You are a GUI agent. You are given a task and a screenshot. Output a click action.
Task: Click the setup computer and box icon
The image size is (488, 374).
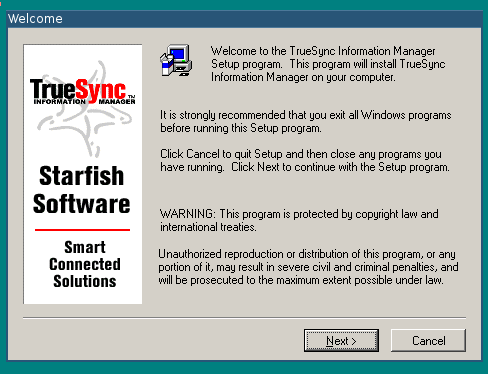click(176, 60)
